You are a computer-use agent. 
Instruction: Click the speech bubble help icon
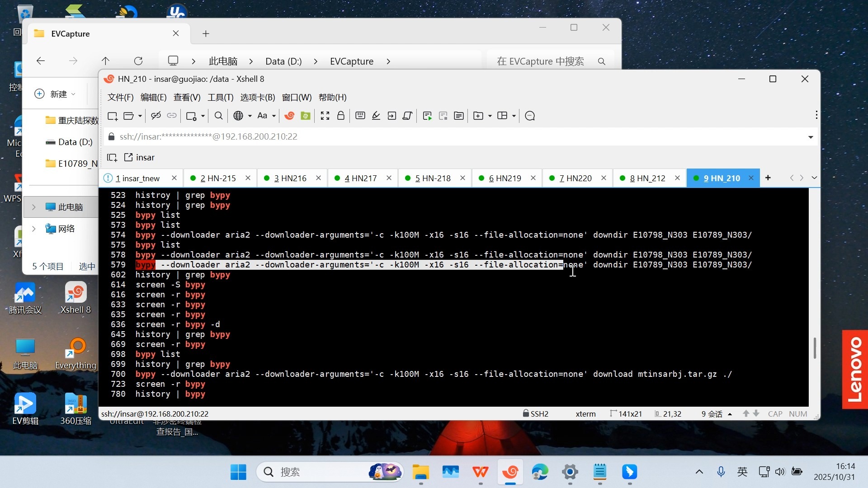pos(530,116)
